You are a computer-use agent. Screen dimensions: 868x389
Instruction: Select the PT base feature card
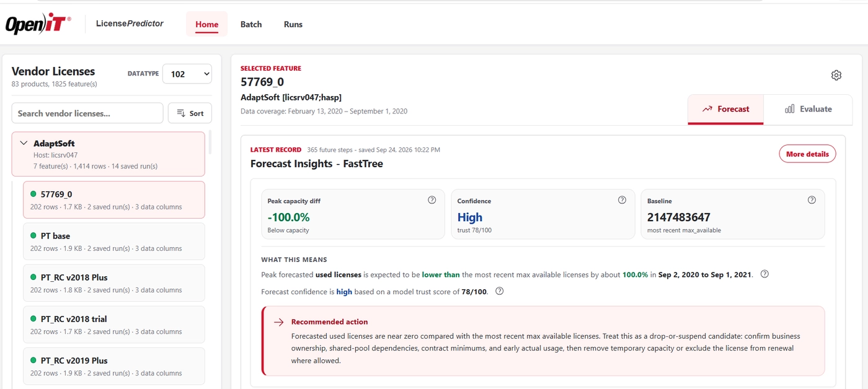[x=114, y=241]
